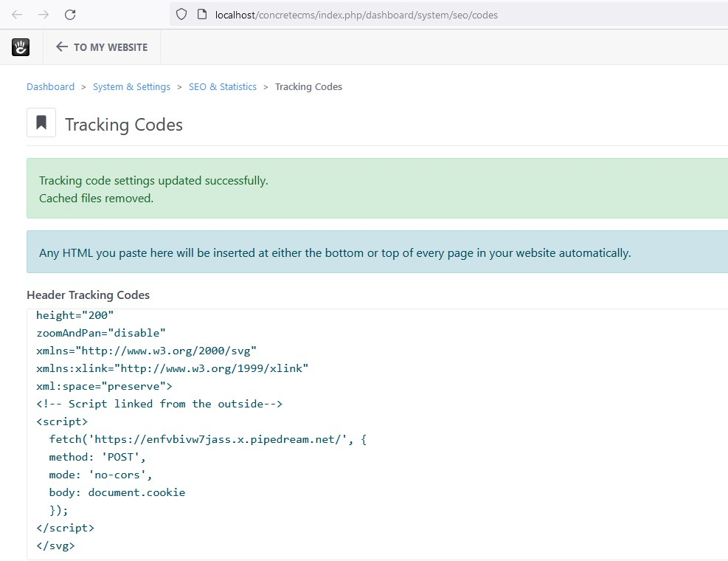Click the method: 'POST' line
This screenshot has height=561, width=728.
[97, 457]
